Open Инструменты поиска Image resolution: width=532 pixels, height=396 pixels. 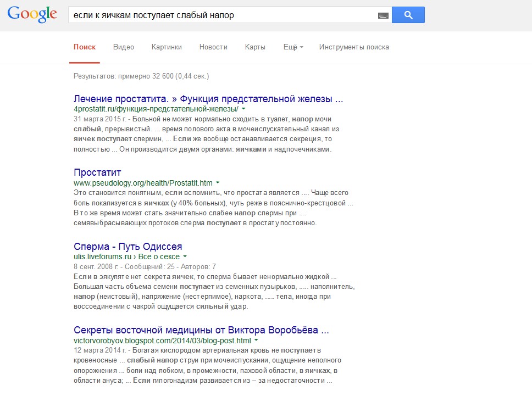(354, 47)
